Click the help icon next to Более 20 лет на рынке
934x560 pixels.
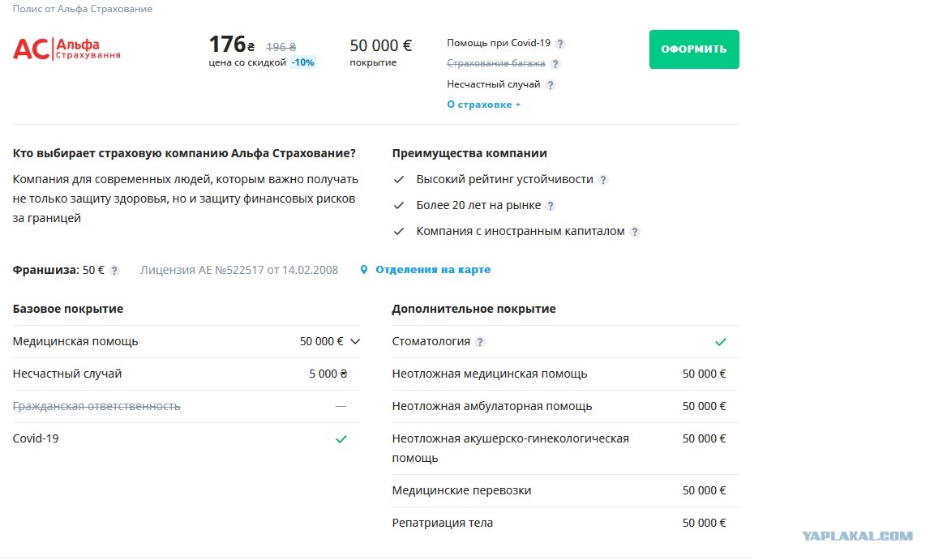[x=551, y=206]
